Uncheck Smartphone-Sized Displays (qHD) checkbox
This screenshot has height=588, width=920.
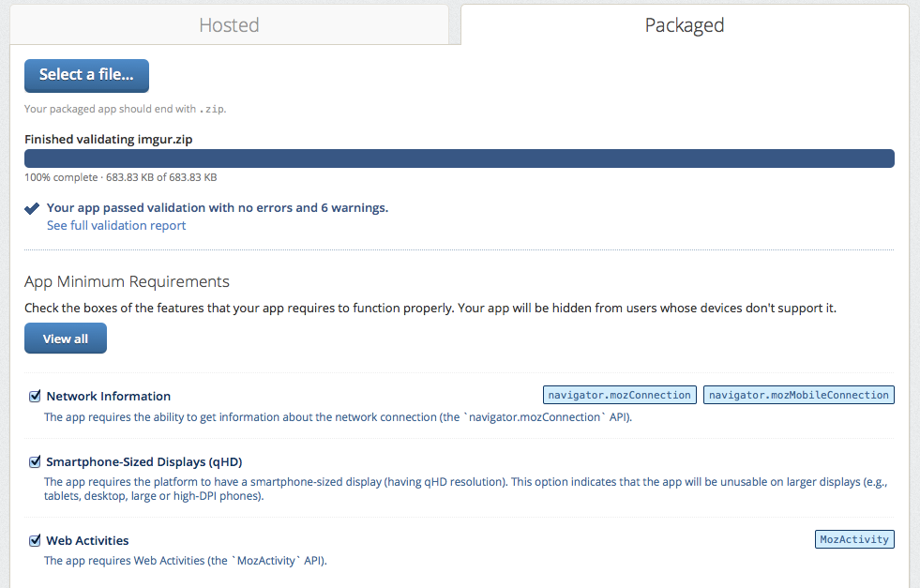click(35, 461)
